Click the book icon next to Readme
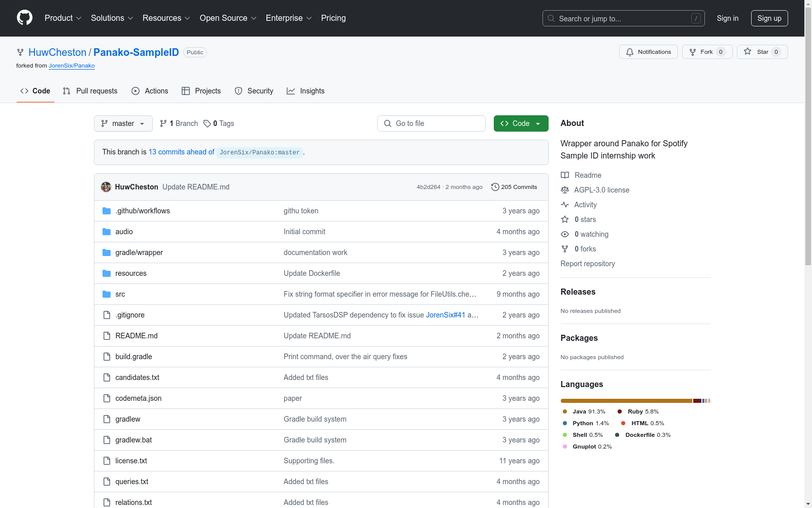Image resolution: width=812 pixels, height=508 pixels. tap(565, 175)
